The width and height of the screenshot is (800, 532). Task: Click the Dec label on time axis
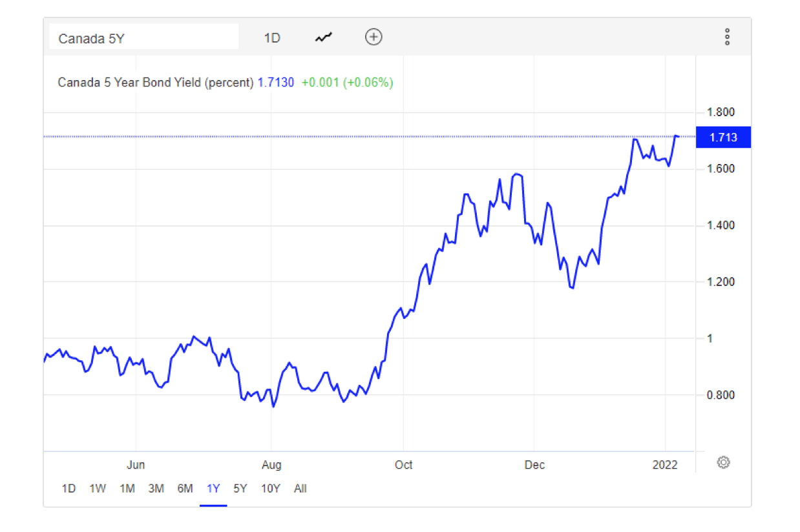(534, 465)
